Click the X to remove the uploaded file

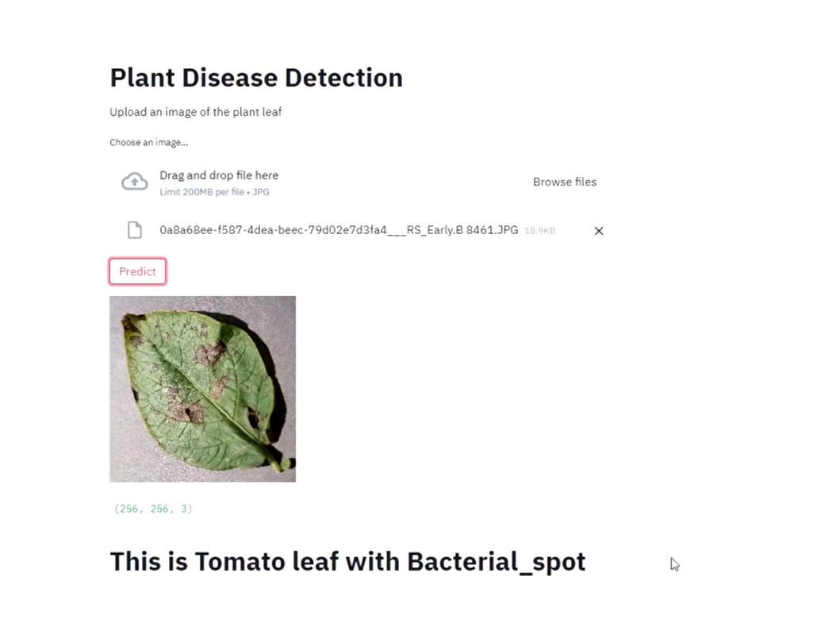pyautogui.click(x=599, y=230)
